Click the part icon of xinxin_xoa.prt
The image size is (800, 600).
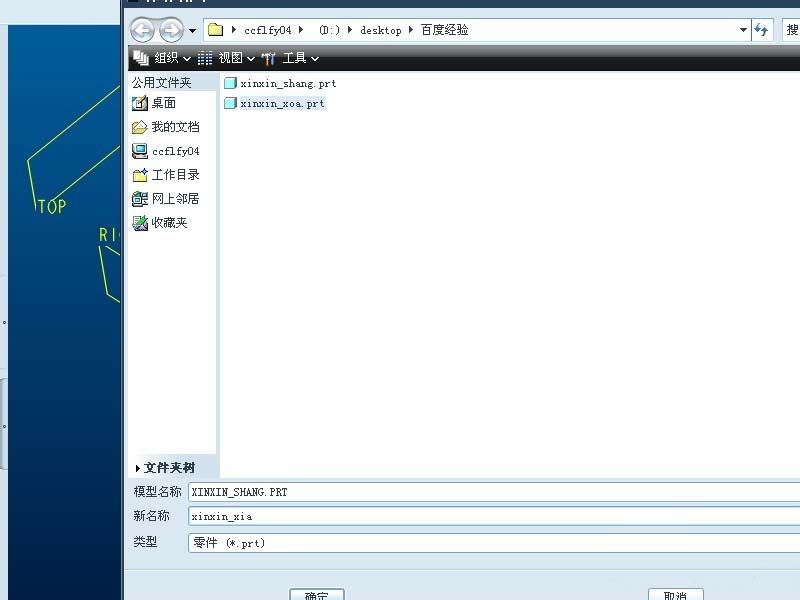coord(230,103)
